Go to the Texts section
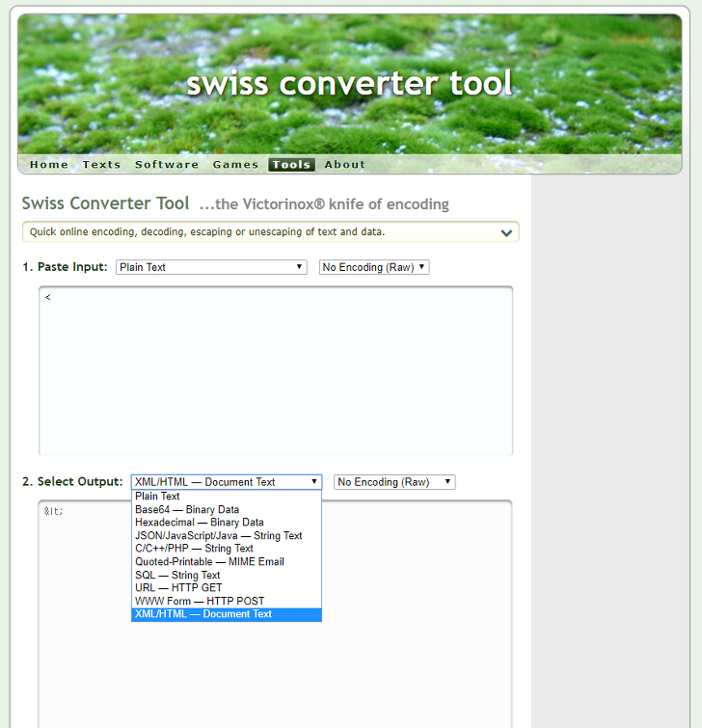 point(101,164)
